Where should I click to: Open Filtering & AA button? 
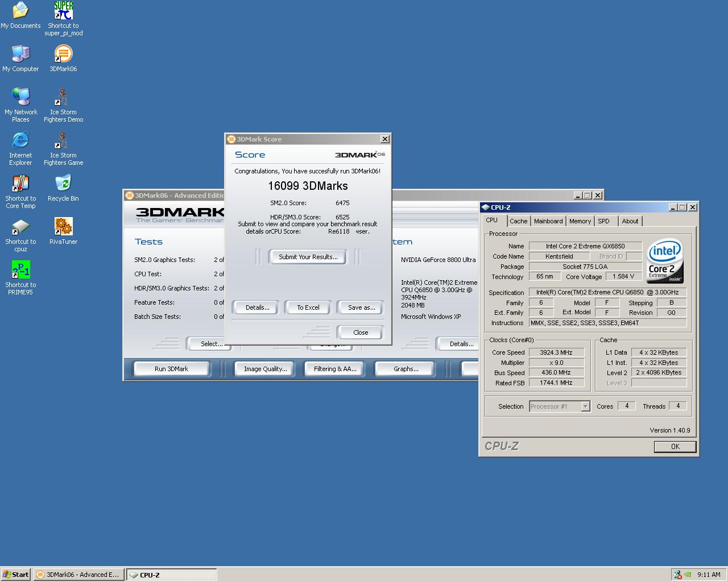point(334,369)
